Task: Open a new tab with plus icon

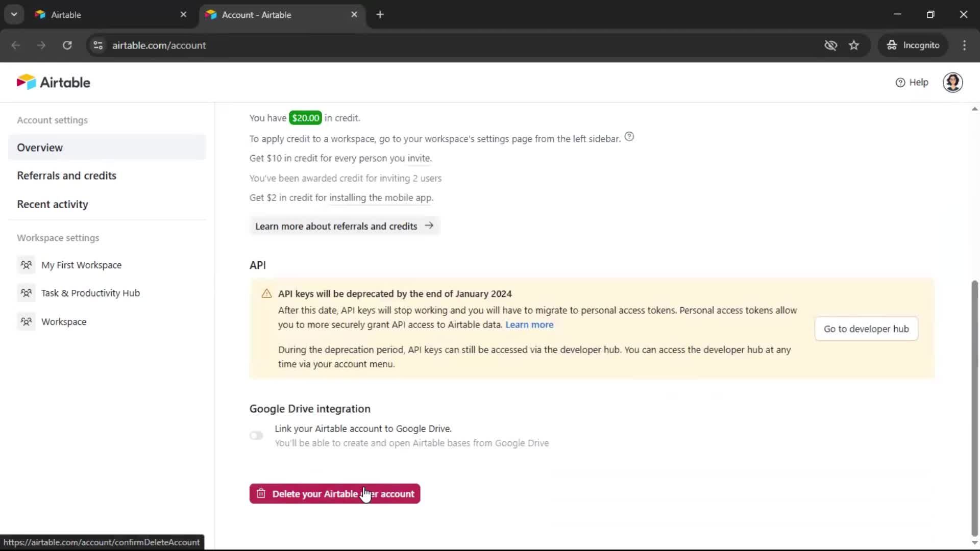Action: (x=380, y=15)
